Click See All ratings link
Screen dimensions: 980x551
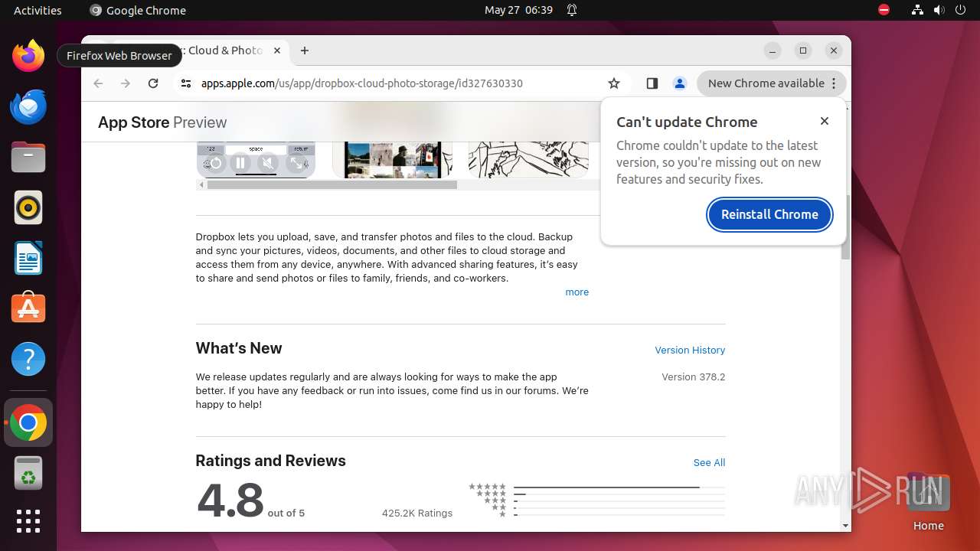[709, 462]
